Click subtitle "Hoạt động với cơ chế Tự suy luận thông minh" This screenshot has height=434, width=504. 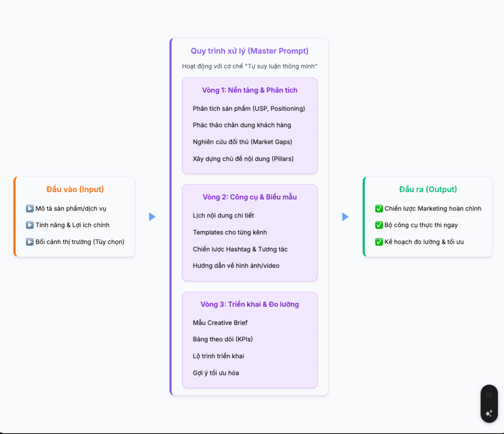coord(250,67)
